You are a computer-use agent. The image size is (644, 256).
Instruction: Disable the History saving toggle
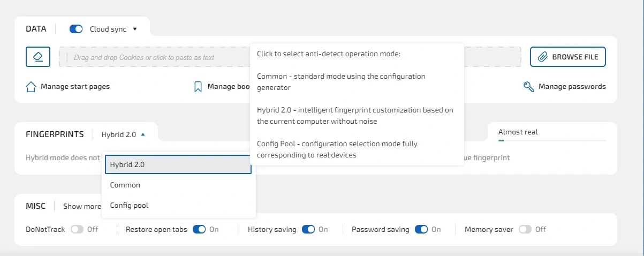click(x=308, y=229)
